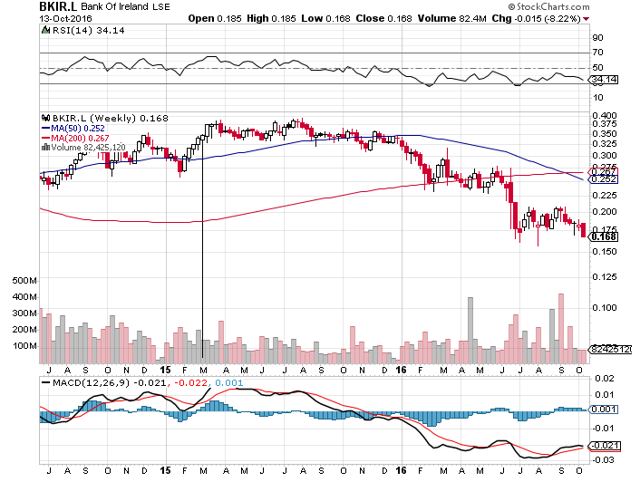Click the 0.150 price axis label
This screenshot has width=640, height=482.
click(604, 252)
